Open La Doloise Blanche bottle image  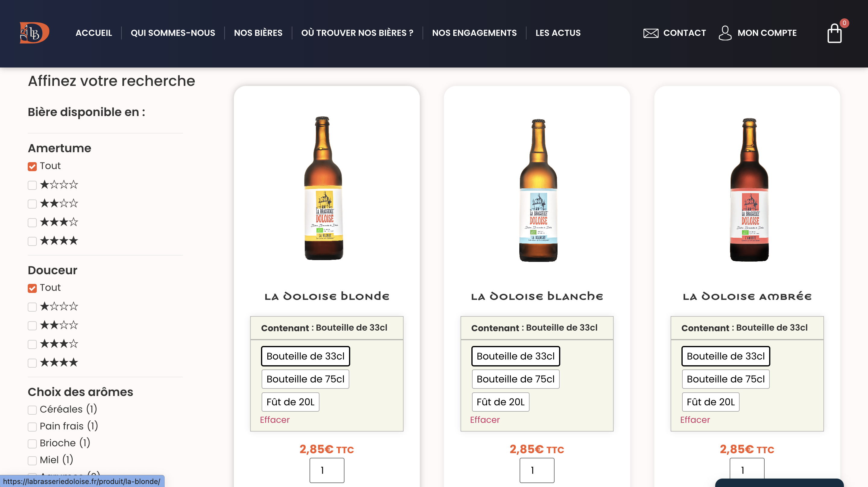point(538,190)
